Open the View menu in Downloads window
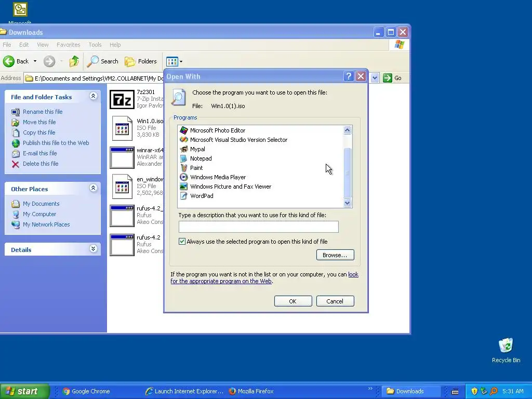Screen dimensions: 532x399 tap(43, 45)
